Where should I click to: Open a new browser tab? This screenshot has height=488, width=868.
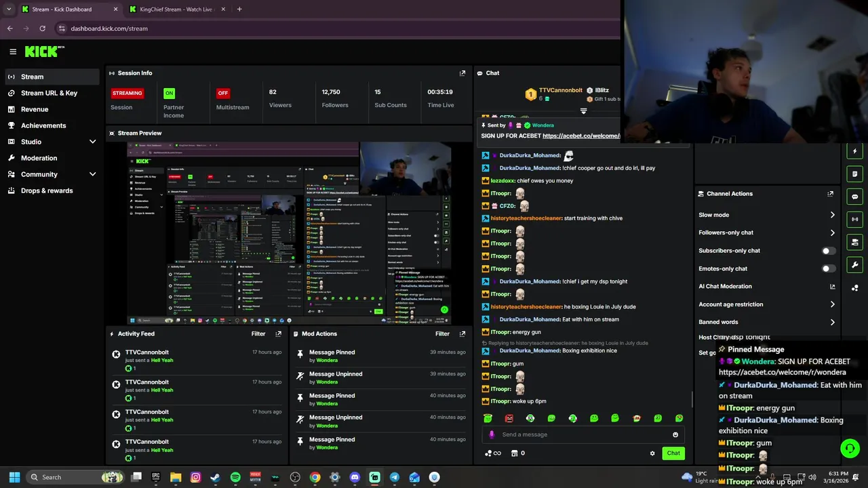(x=239, y=9)
